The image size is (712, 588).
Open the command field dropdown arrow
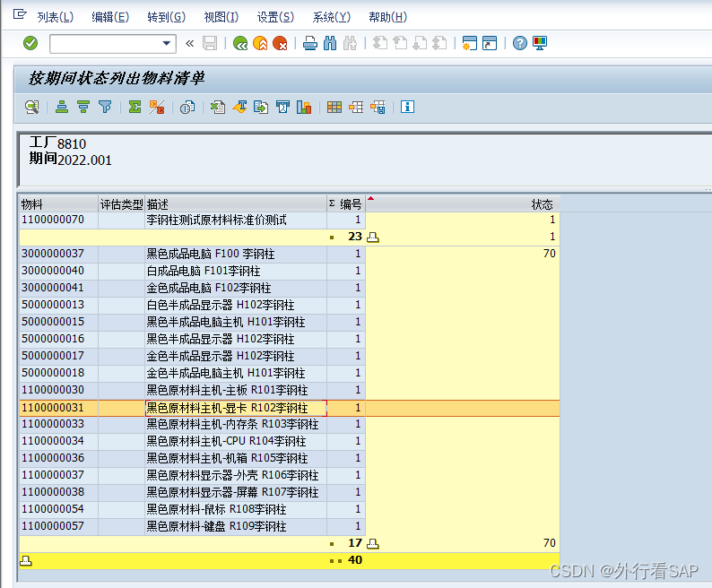tap(167, 44)
